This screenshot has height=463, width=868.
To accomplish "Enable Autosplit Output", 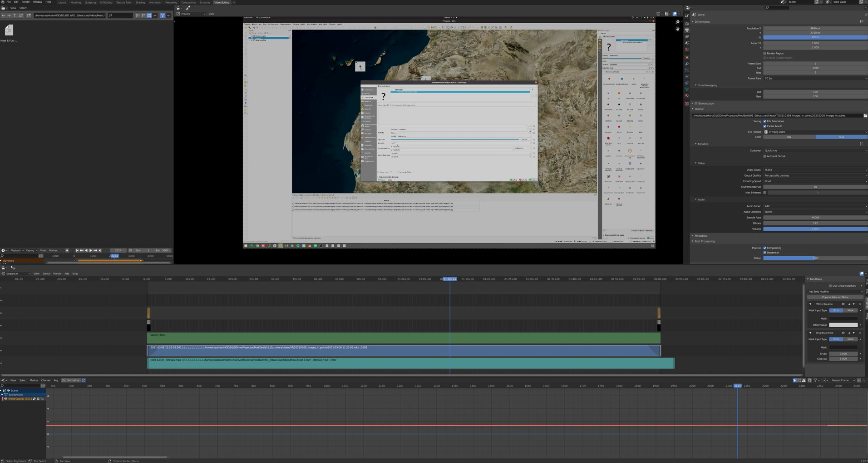I will point(764,156).
